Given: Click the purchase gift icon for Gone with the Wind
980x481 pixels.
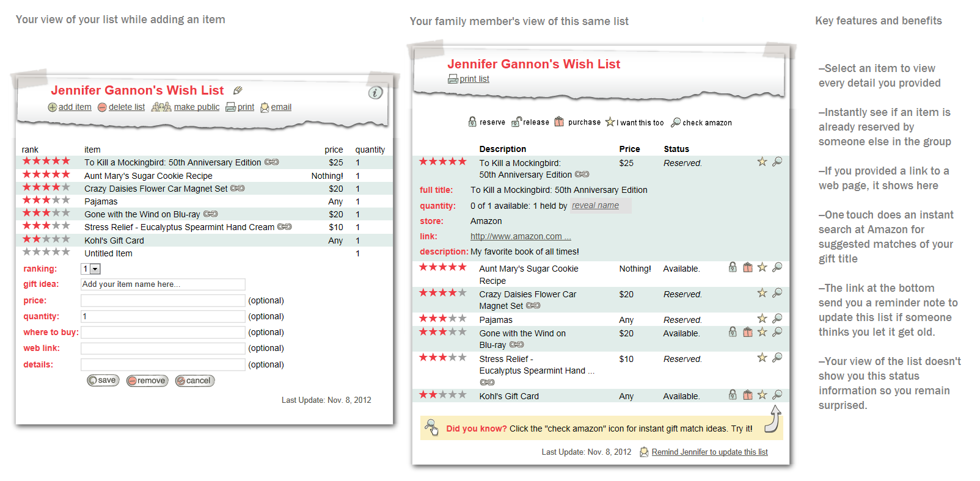Looking at the screenshot, I should coord(747,332).
